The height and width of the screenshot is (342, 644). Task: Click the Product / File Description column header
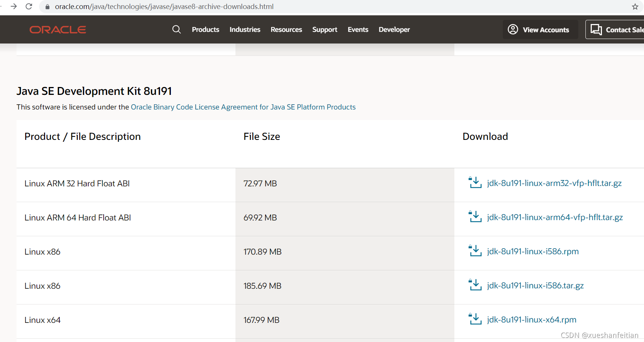(x=83, y=136)
